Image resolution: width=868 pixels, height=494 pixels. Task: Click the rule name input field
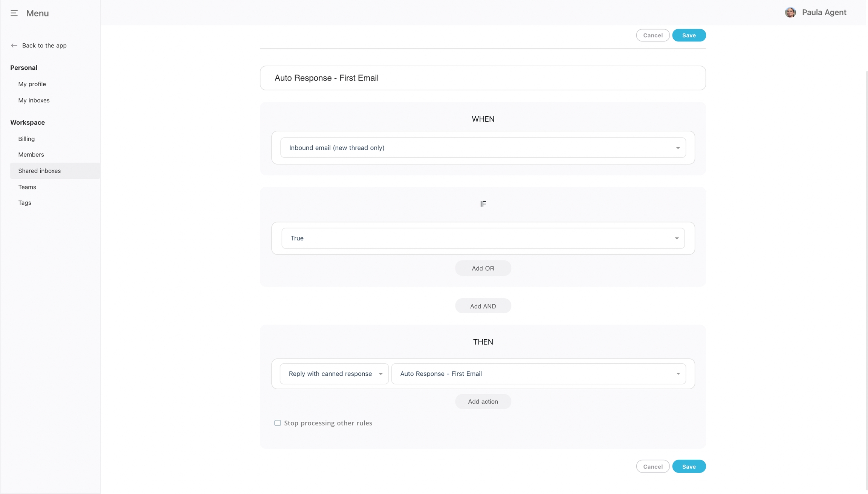(x=483, y=78)
